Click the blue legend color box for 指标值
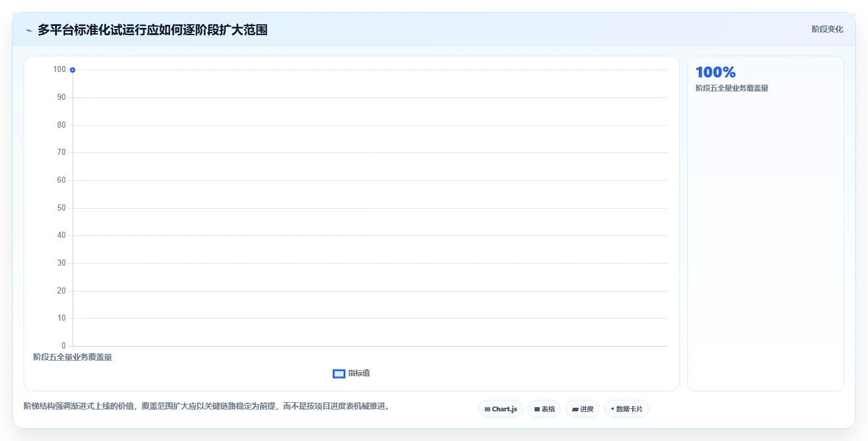Viewport: 868px width, 441px height. click(x=339, y=374)
